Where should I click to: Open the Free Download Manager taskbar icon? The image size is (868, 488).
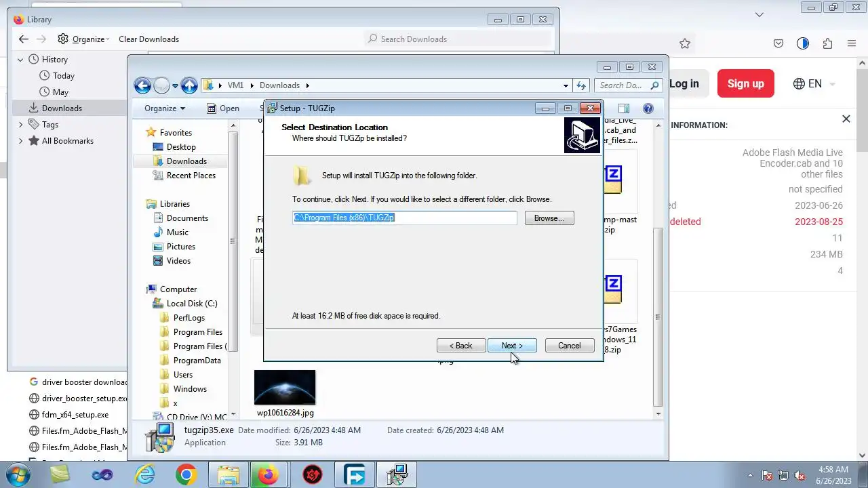[355, 474]
